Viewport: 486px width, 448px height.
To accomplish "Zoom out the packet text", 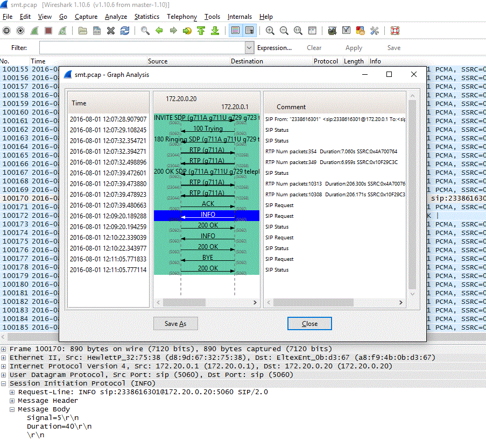I will click(284, 31).
